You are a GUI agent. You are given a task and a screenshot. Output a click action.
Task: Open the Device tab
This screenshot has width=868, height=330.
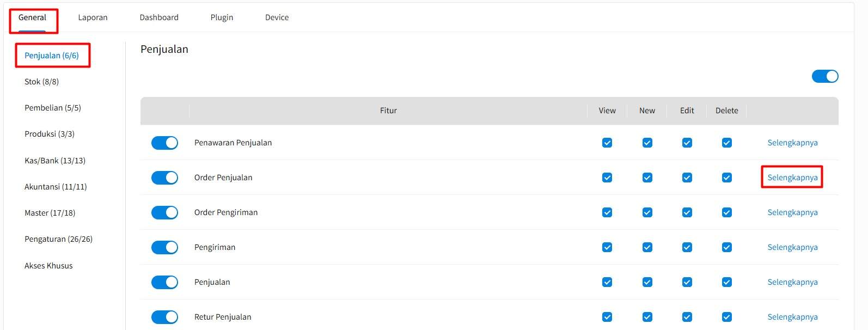(x=277, y=17)
